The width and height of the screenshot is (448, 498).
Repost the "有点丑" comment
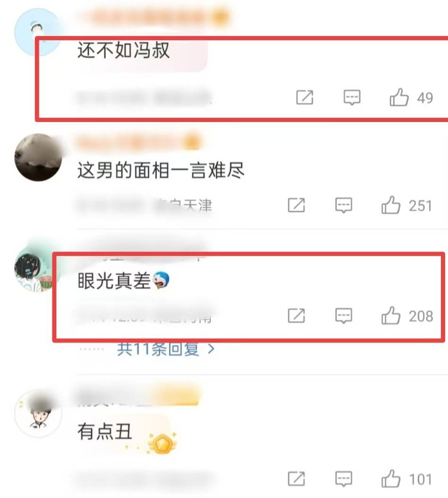point(296,479)
